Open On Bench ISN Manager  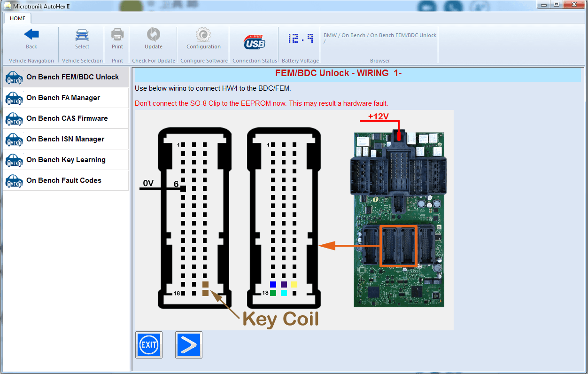tap(66, 139)
